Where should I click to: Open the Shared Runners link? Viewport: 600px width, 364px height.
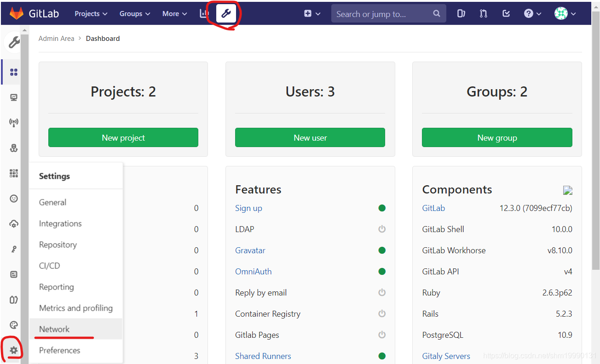[263, 356]
